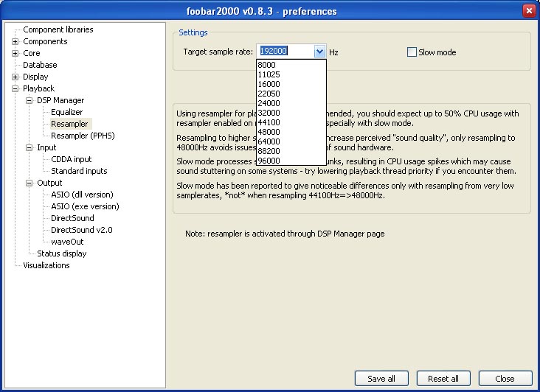
Task: Click the sample rate dropdown arrow
Action: pyautogui.click(x=319, y=52)
